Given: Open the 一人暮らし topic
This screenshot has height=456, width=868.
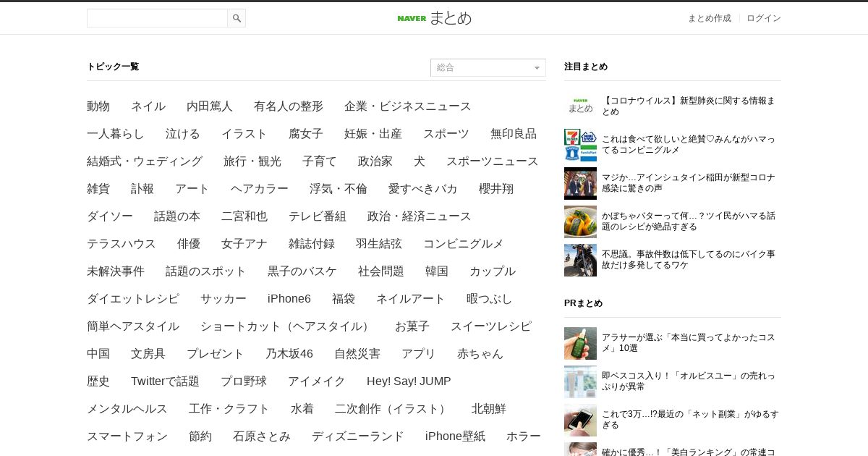Looking at the screenshot, I should click(116, 134).
